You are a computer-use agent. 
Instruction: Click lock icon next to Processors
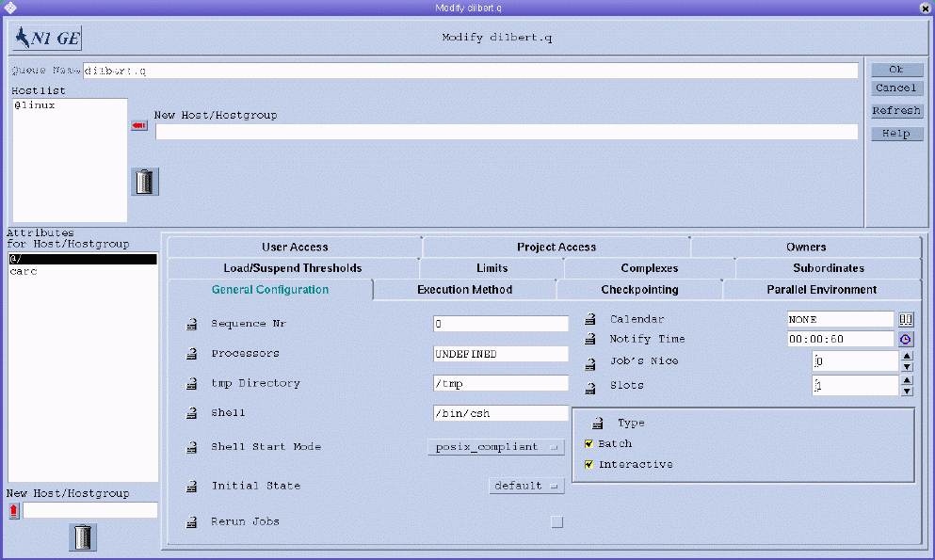(191, 354)
